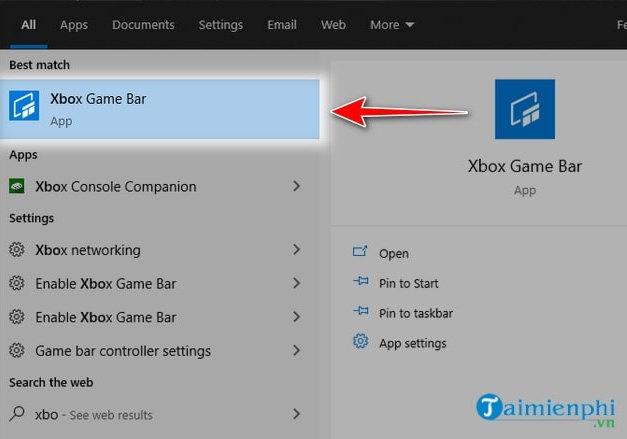
Task: Click the gear icon next to App settings
Action: [x=360, y=341]
